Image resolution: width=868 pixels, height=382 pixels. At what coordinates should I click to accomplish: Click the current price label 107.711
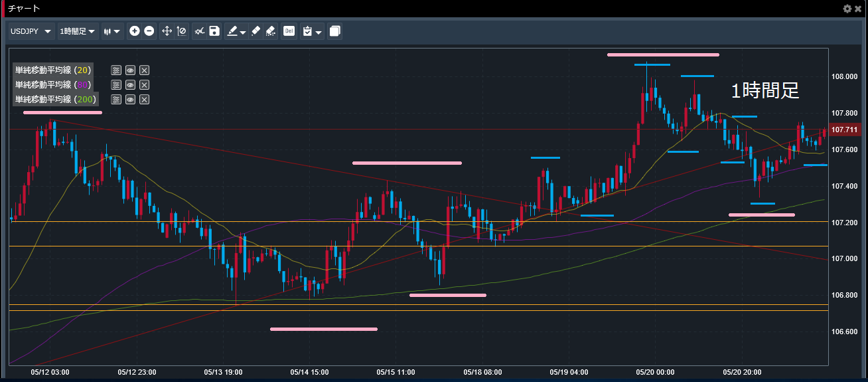pos(844,130)
